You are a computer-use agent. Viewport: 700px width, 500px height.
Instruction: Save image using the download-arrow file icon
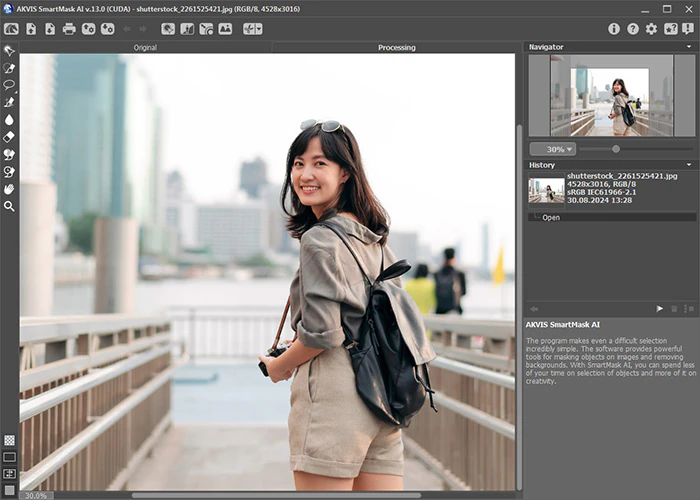(x=50, y=29)
